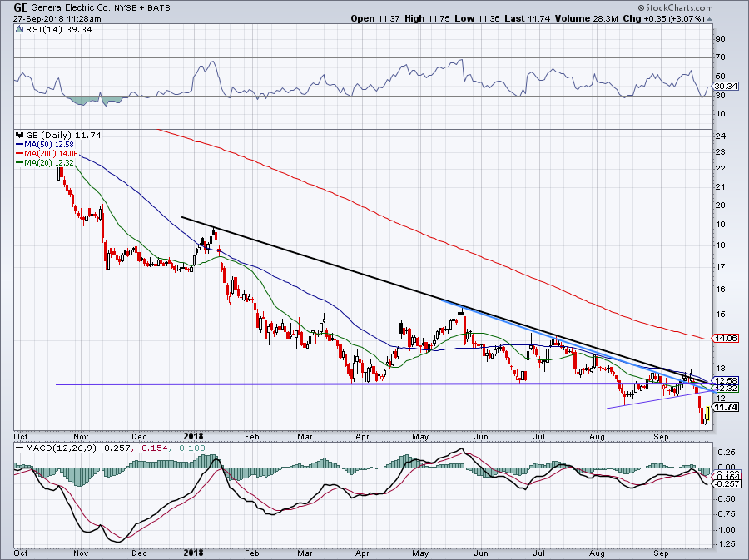Click the blue MA(50) legend line marker
The image size is (749, 560).
pyautogui.click(x=20, y=145)
